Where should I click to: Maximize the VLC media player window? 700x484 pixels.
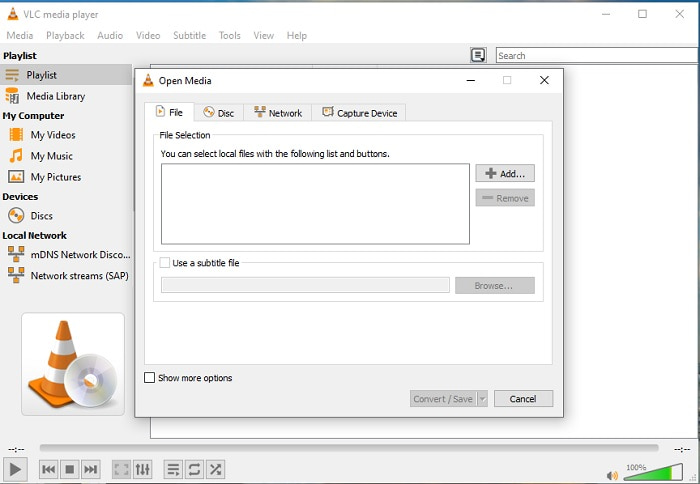point(642,14)
